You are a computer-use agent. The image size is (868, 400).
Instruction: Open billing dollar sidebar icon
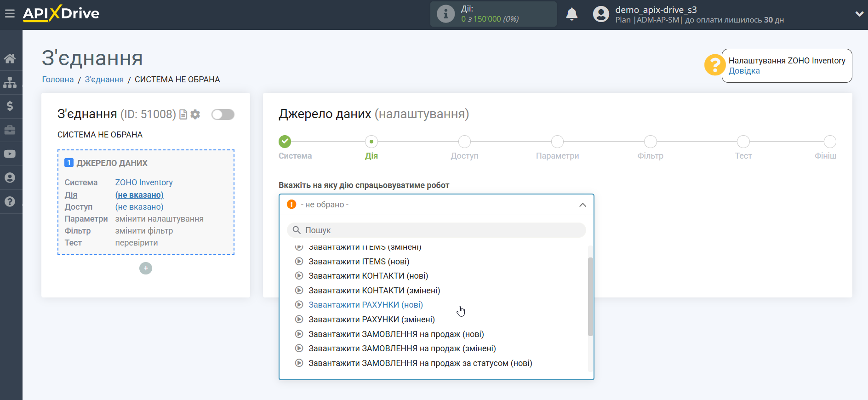pyautogui.click(x=10, y=106)
